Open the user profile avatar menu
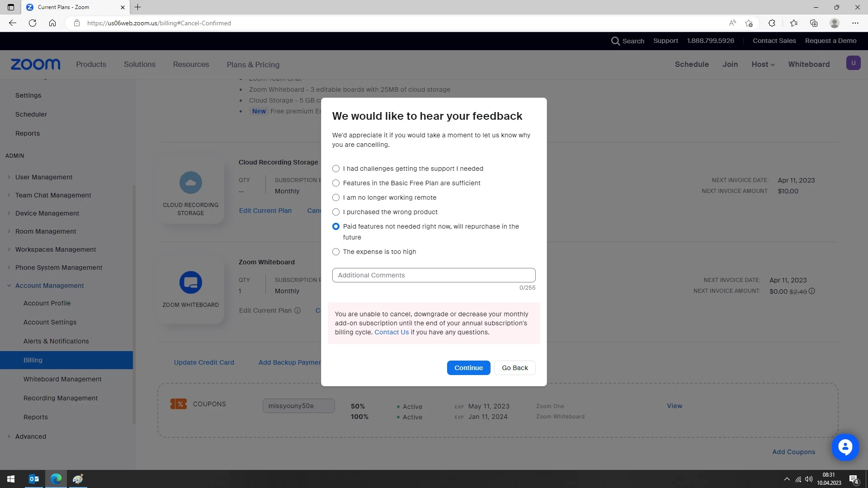This screenshot has height=488, width=868. (x=853, y=63)
